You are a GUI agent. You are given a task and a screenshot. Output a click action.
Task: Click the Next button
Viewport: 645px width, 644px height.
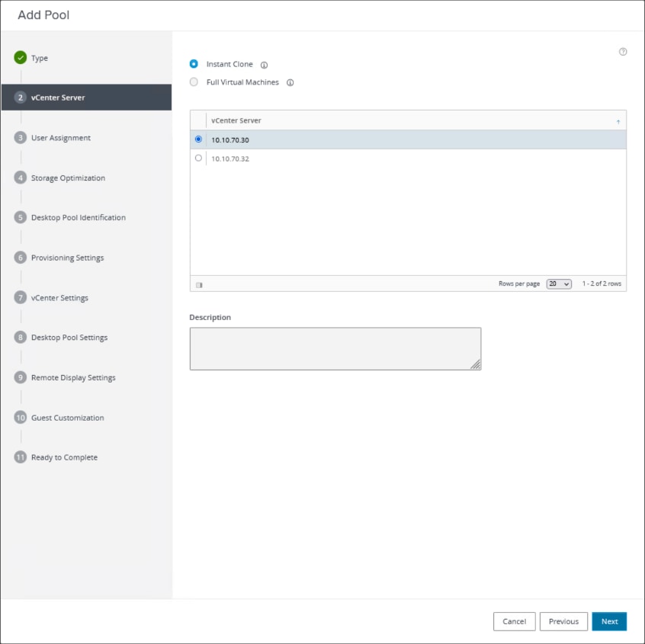pyautogui.click(x=609, y=621)
